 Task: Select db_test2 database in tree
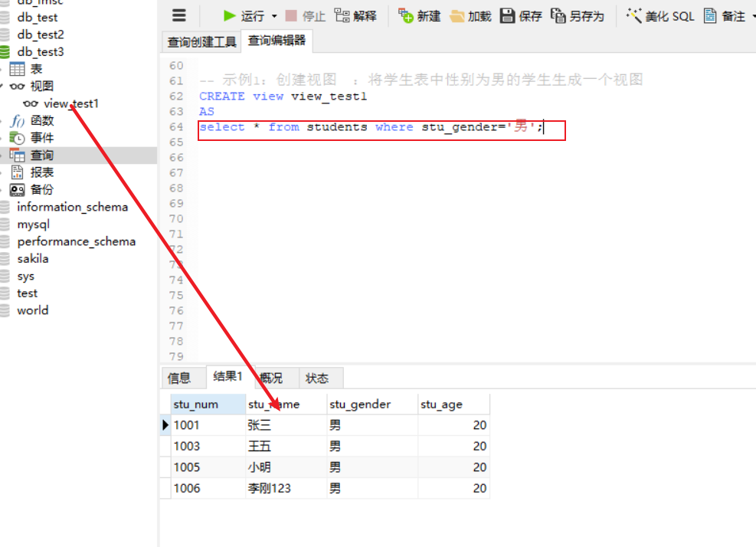(41, 34)
